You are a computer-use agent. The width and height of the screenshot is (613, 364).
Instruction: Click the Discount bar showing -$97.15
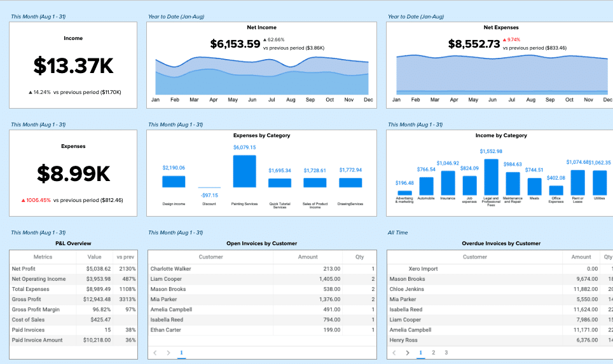[209, 187]
